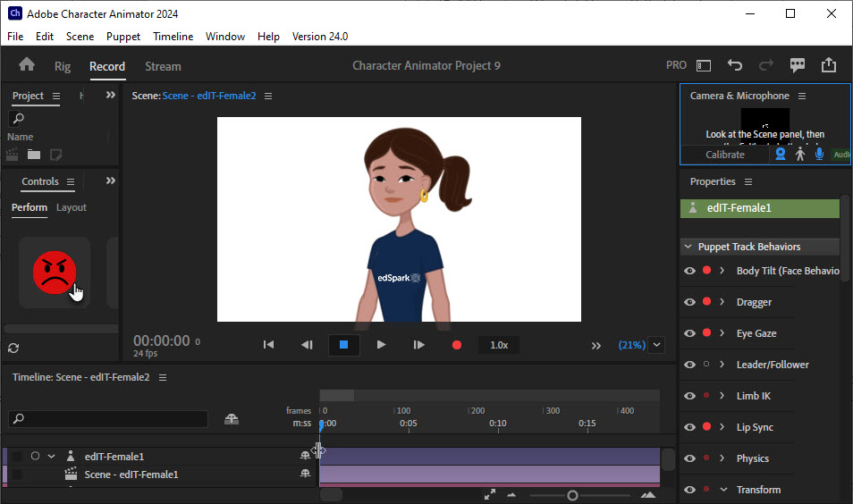The height and width of the screenshot is (504, 853).
Task: Open the Project panel menu
Action: click(56, 97)
